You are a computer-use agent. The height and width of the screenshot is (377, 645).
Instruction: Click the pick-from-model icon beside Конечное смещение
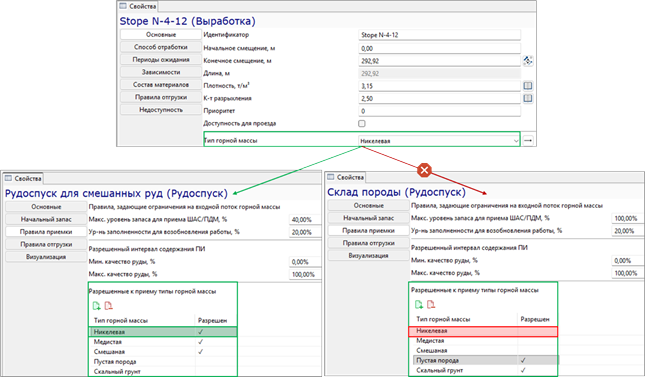[528, 61]
